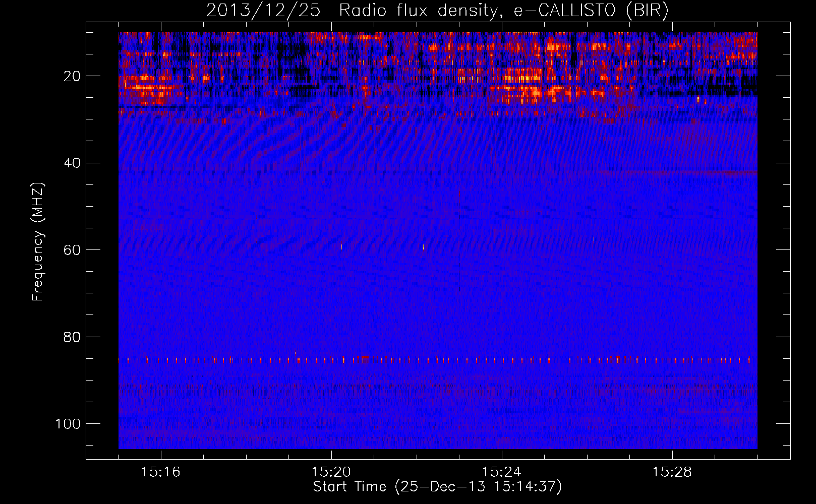Click the '15:16' time tick label
Image resolution: width=816 pixels, height=504 pixels.
(161, 472)
